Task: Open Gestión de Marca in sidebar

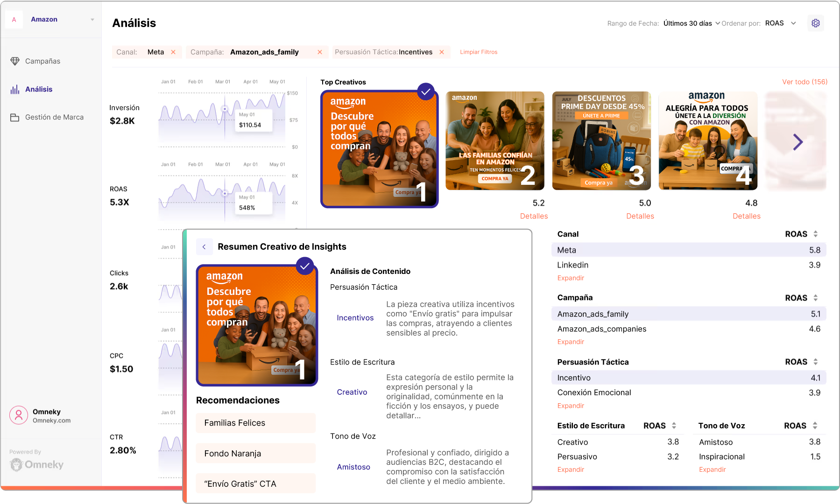Action: (x=54, y=117)
